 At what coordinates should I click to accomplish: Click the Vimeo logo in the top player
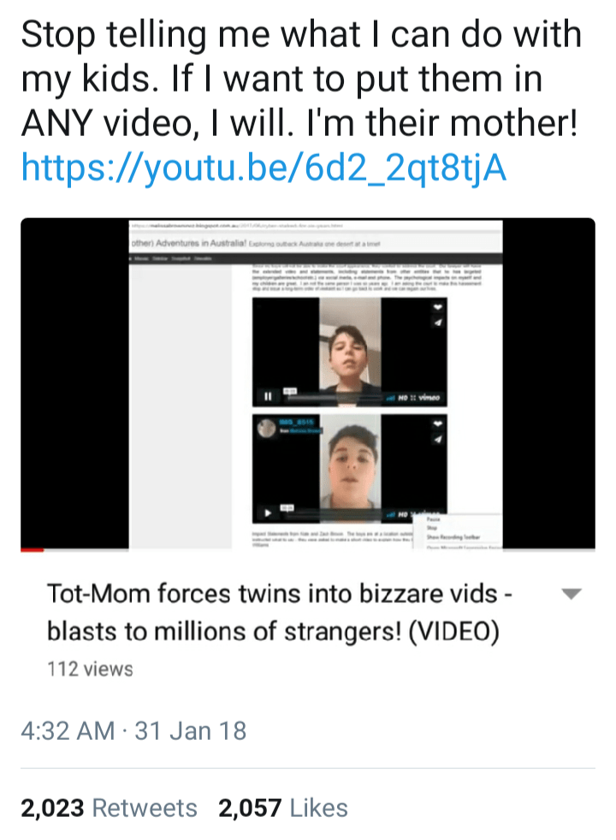[x=429, y=398]
